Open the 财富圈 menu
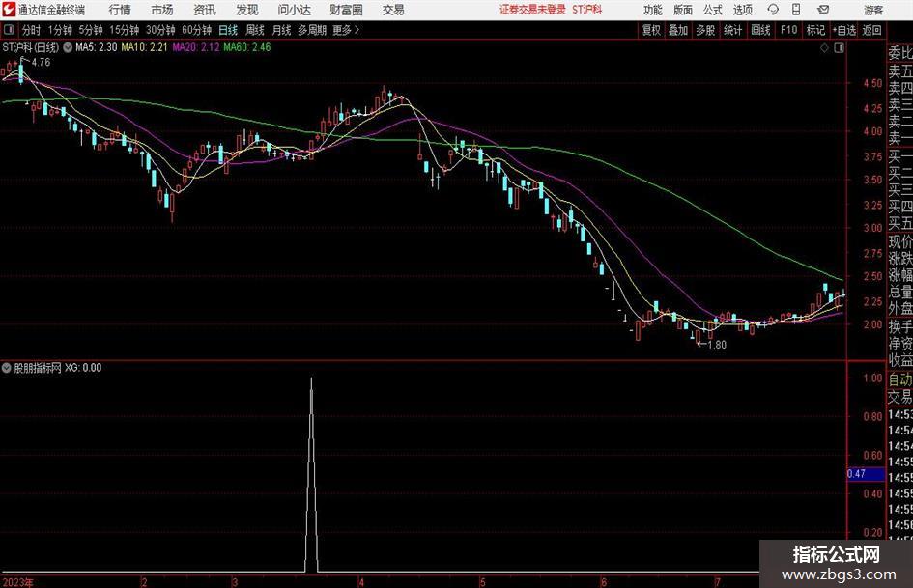 pyautogui.click(x=346, y=10)
